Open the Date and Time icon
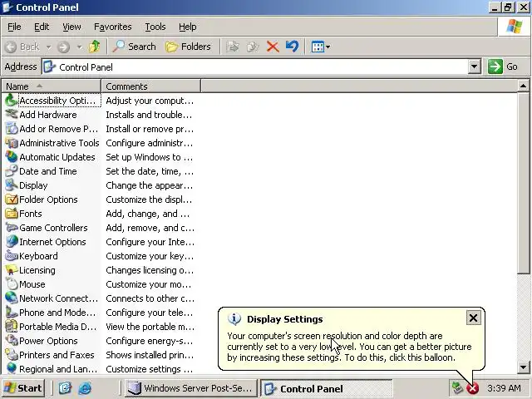532x399 pixels. tap(12, 171)
